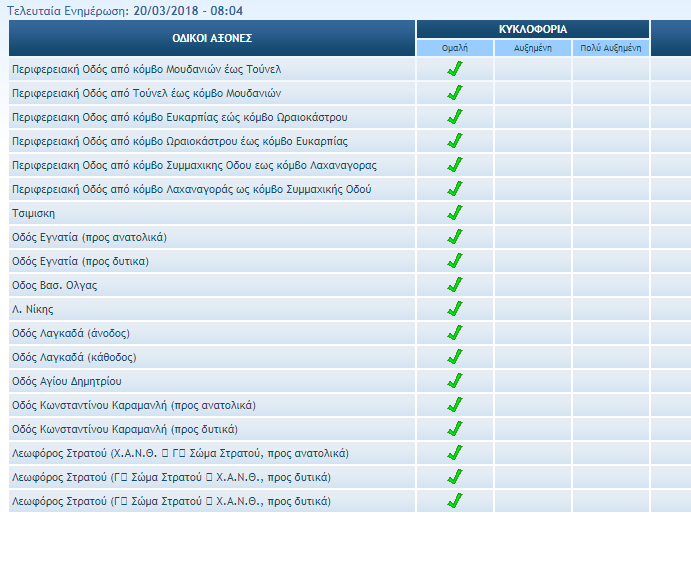This screenshot has height=561, width=691.
Task: Click checkmark for Οδος Βασ. Ολγας
Action: coord(455,285)
